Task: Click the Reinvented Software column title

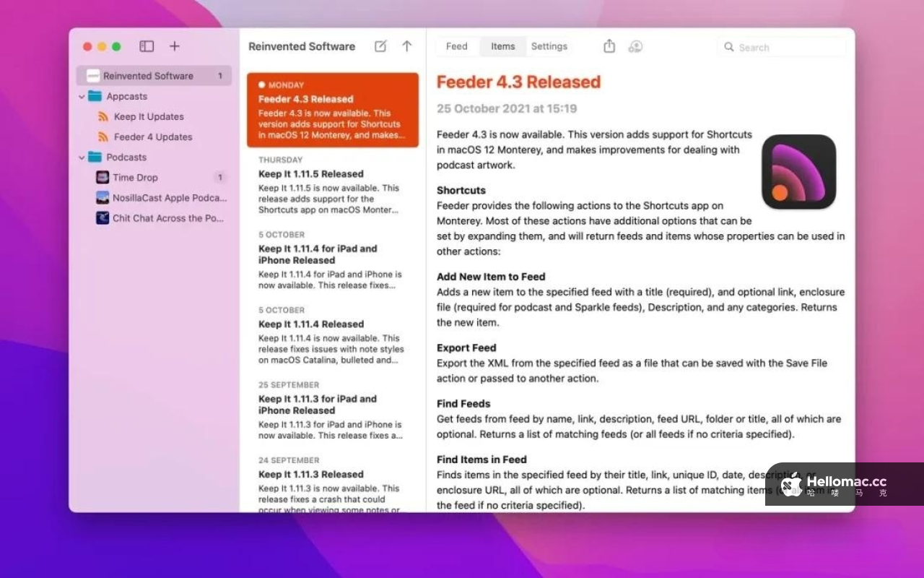Action: tap(302, 46)
